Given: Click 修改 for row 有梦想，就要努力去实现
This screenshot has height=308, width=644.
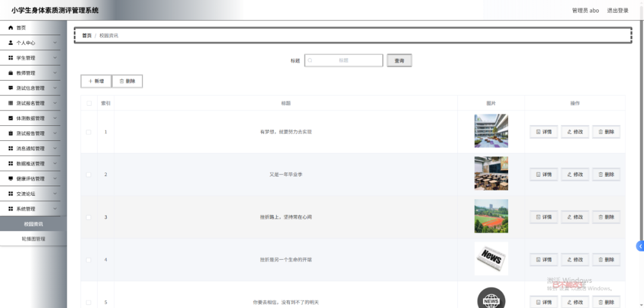Looking at the screenshot, I should [x=575, y=132].
